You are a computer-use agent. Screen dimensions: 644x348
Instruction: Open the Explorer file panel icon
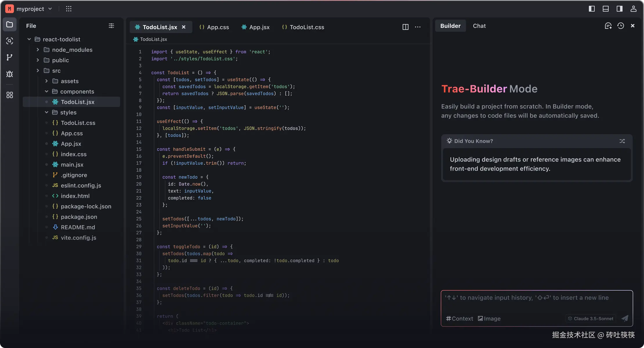pos(10,24)
